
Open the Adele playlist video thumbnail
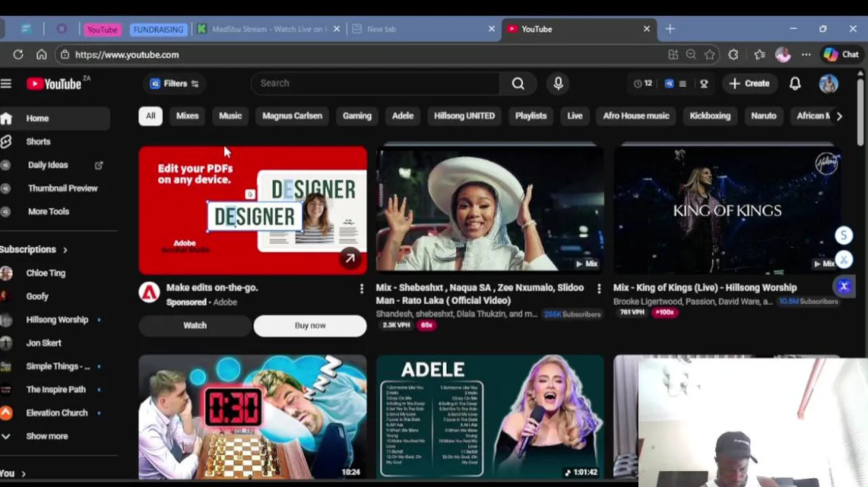(x=490, y=417)
